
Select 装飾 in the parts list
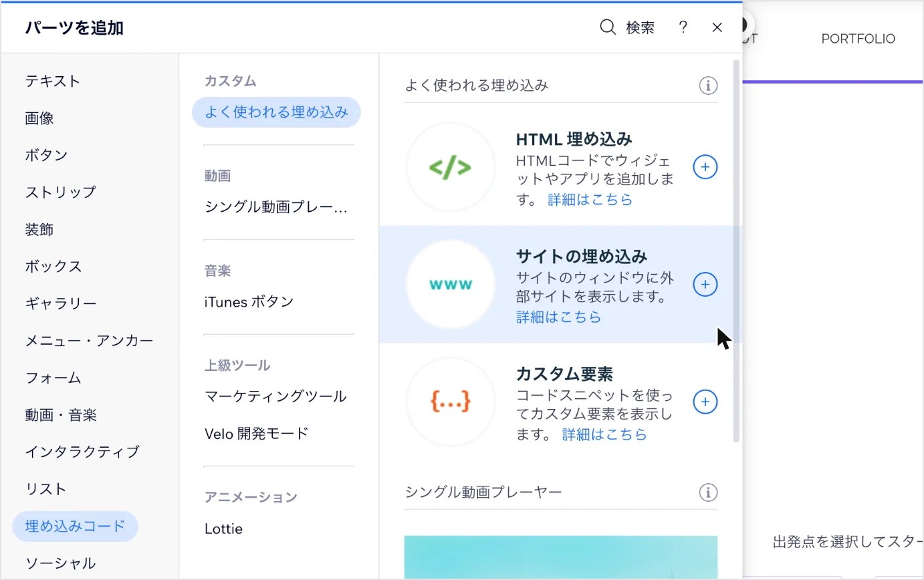tap(39, 229)
